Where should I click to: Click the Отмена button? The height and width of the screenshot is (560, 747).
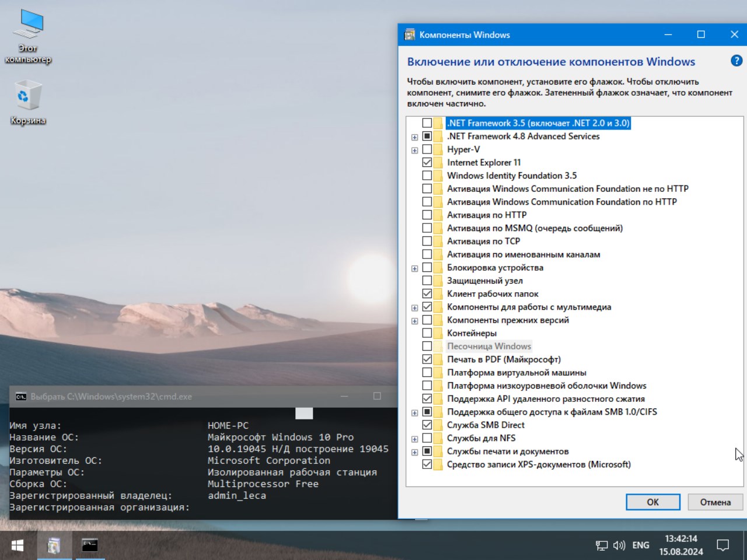715,502
